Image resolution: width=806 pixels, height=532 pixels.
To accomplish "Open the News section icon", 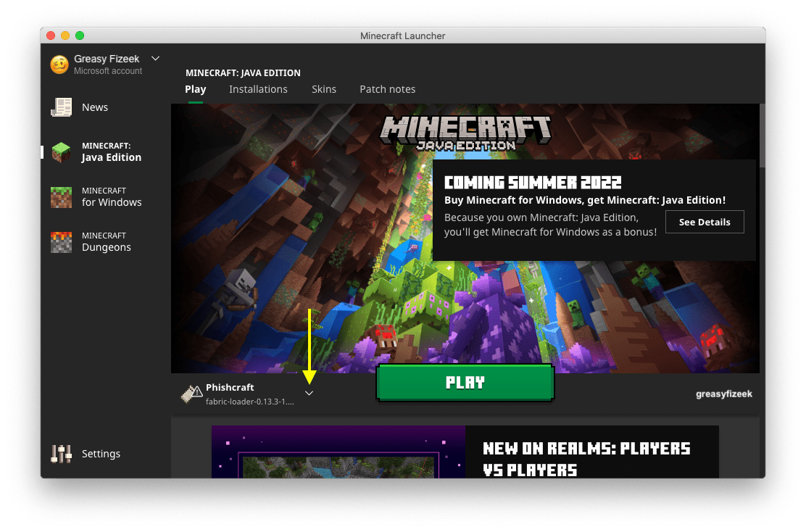I will (61, 107).
